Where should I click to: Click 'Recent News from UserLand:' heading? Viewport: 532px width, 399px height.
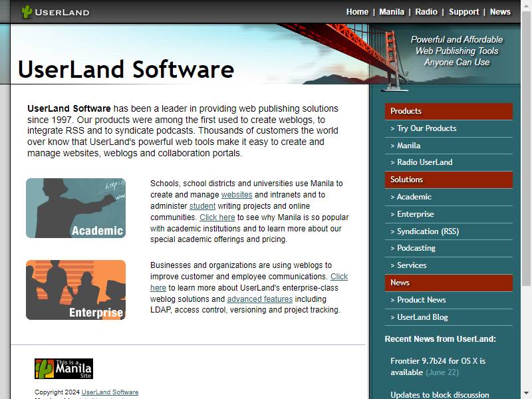point(440,339)
